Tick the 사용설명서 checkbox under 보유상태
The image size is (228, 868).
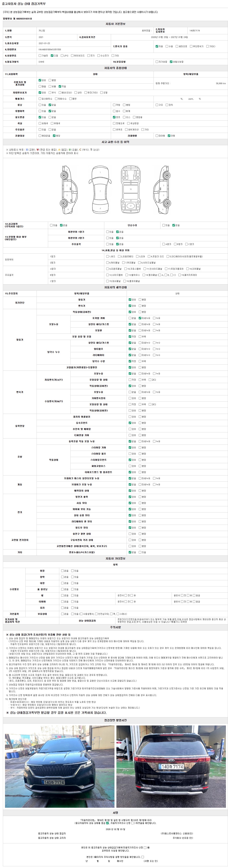[x=81, y=614]
